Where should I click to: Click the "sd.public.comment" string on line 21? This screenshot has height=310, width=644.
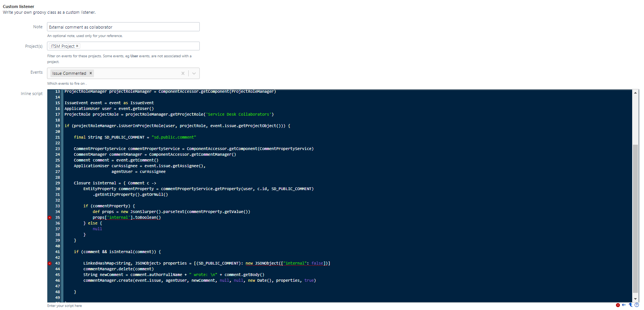(x=174, y=137)
